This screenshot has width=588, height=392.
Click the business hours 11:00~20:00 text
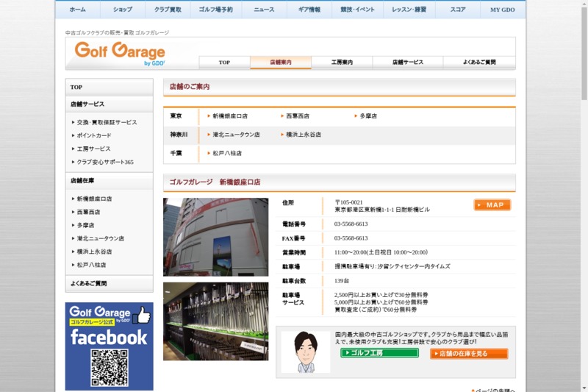(381, 252)
